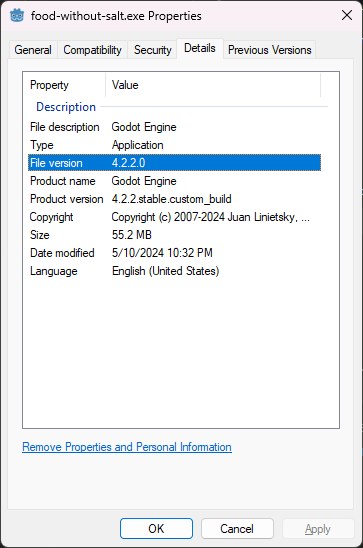Click the English (United States) value

click(166, 271)
